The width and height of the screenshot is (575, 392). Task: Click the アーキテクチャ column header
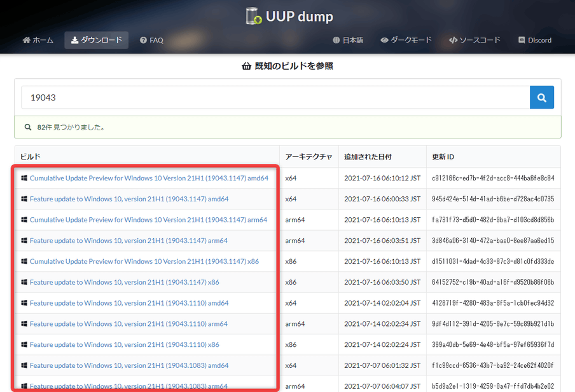click(x=308, y=157)
